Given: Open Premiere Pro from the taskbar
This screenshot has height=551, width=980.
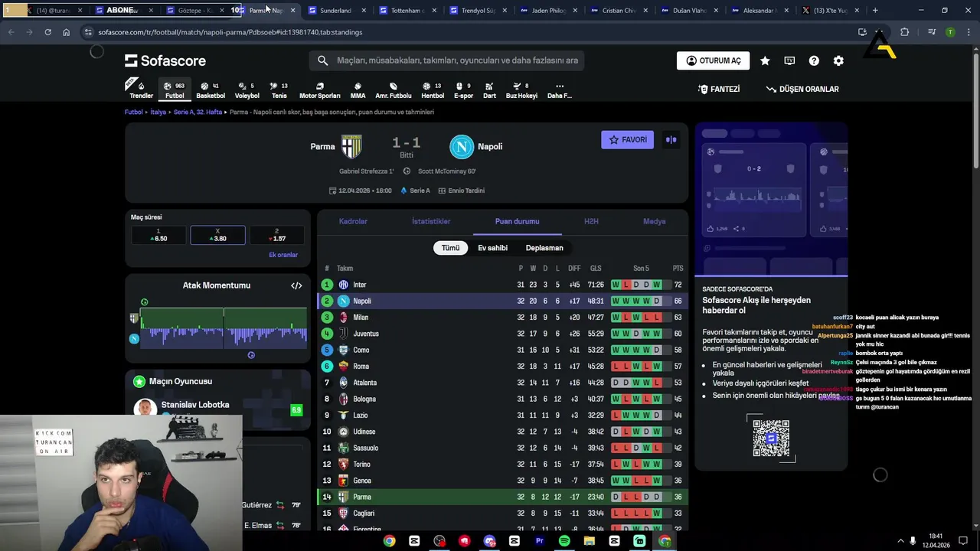Looking at the screenshot, I should point(540,541).
